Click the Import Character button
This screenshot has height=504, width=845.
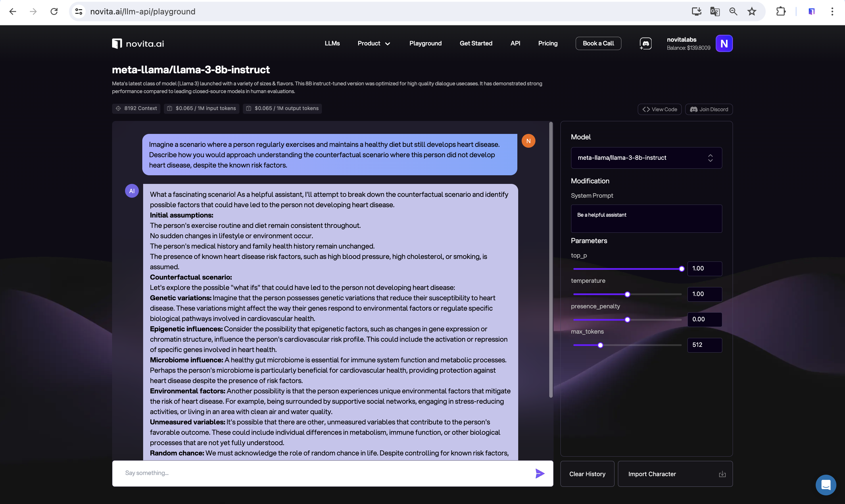(675, 474)
